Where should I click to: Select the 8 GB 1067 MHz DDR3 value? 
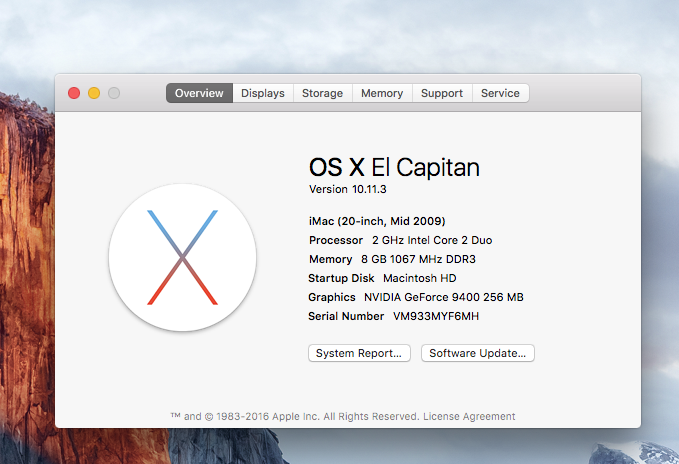[x=418, y=259]
